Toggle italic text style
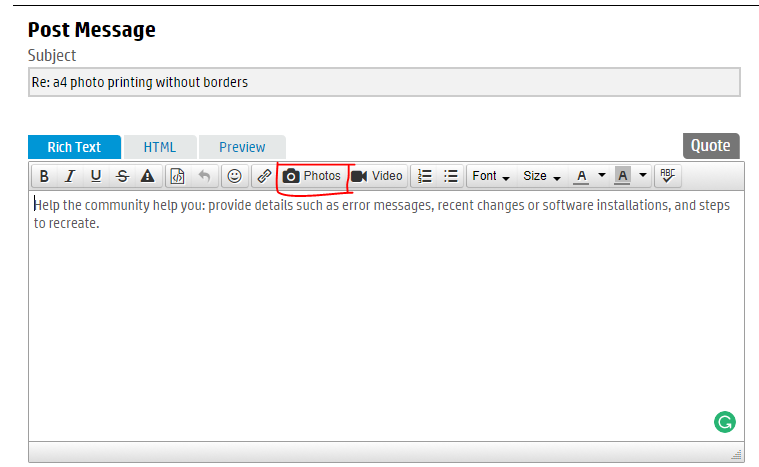This screenshot has width=759, height=467. 70,176
